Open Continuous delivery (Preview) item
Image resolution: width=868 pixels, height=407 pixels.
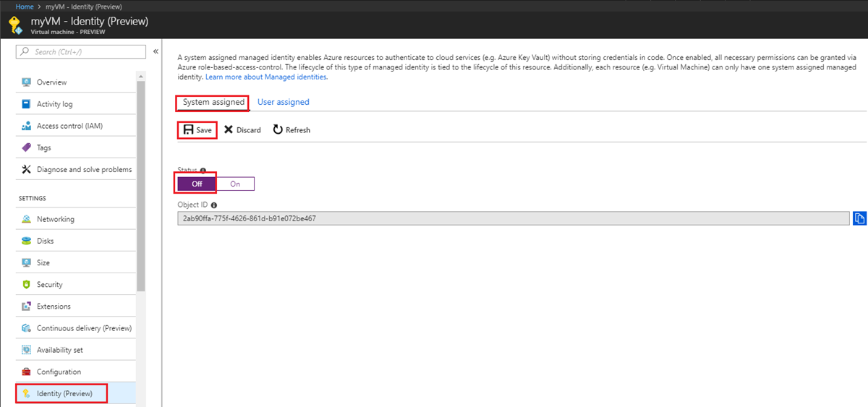pos(76,328)
